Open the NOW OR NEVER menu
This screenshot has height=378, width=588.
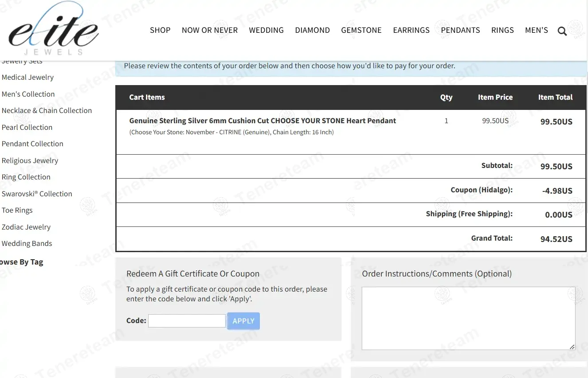pyautogui.click(x=210, y=30)
